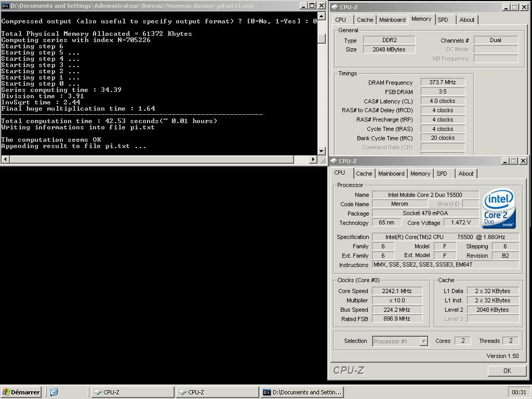
Task: Click the Bank Cycle Time value 20 clocks
Action: (443, 138)
